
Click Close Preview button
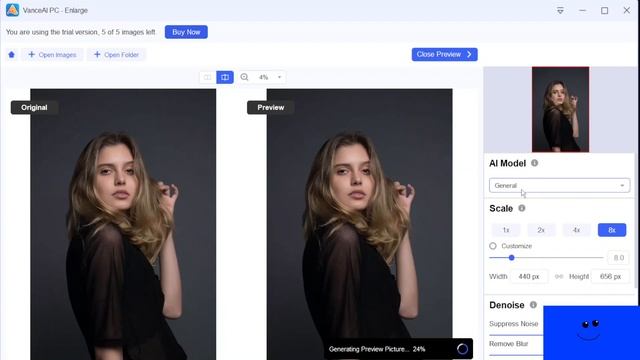[x=444, y=54]
